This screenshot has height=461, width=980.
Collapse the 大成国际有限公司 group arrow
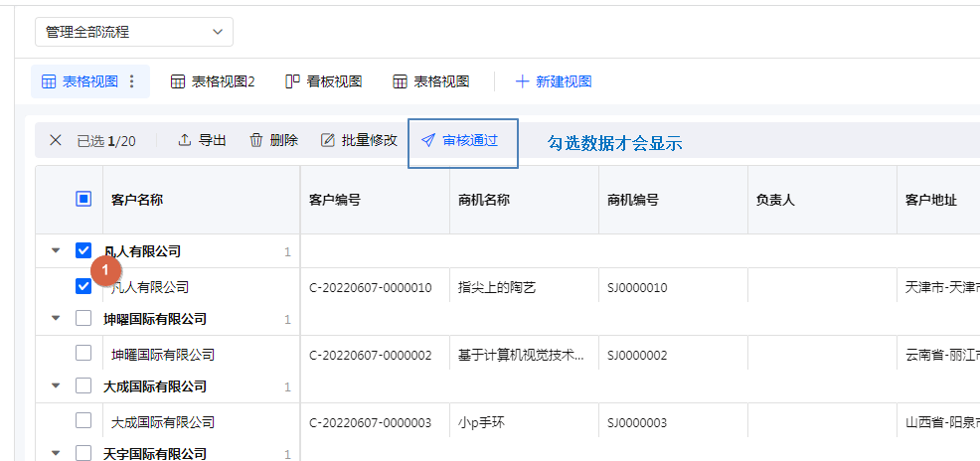56,386
